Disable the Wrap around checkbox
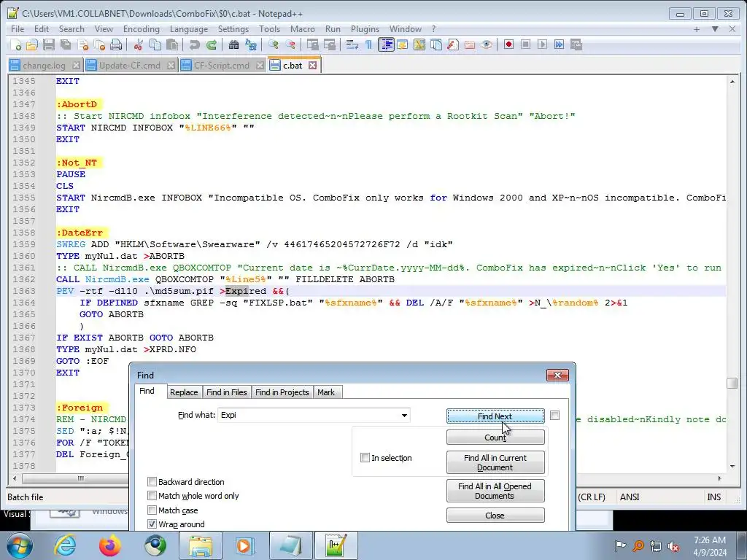The image size is (747, 560). click(152, 524)
